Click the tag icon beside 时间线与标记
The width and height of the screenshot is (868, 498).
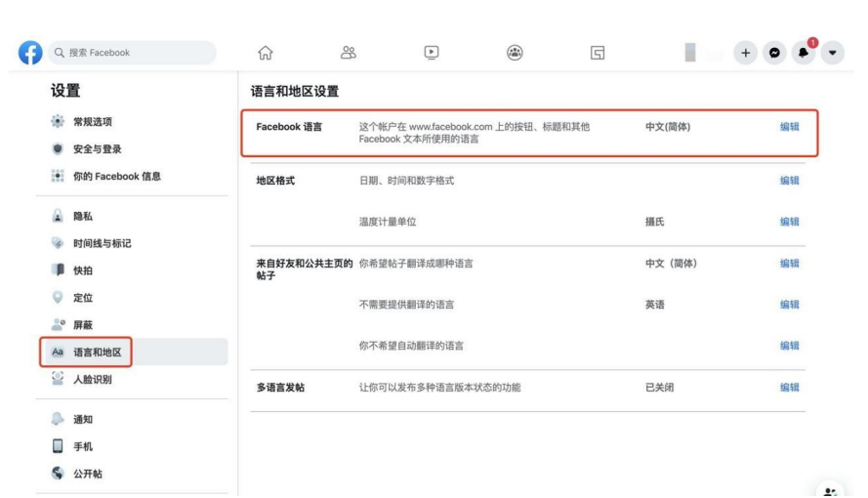click(x=58, y=243)
